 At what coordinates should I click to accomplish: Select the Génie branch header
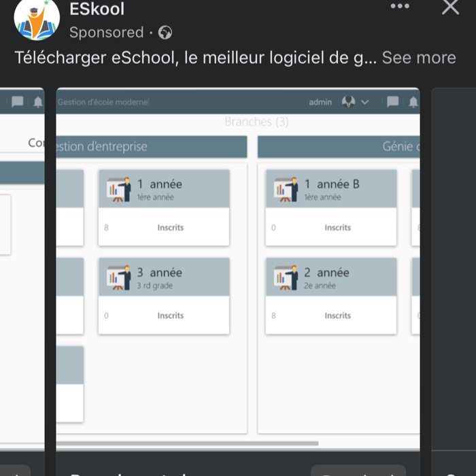point(339,147)
